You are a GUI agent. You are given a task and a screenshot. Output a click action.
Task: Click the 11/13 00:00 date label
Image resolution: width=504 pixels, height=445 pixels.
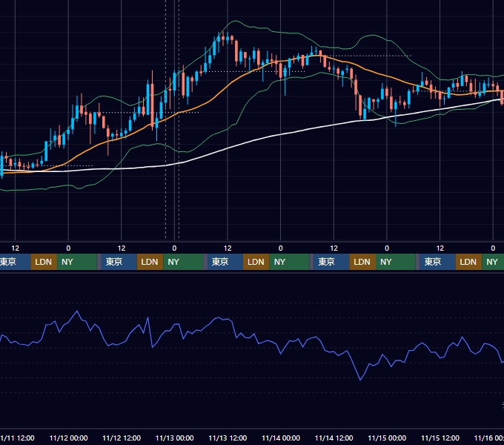[x=174, y=438]
